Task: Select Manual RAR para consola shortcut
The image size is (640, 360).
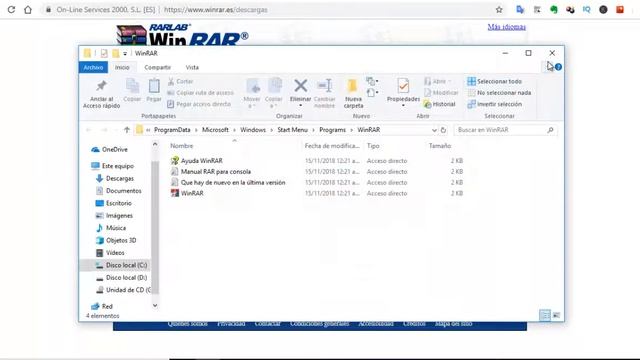Action: coord(211,172)
